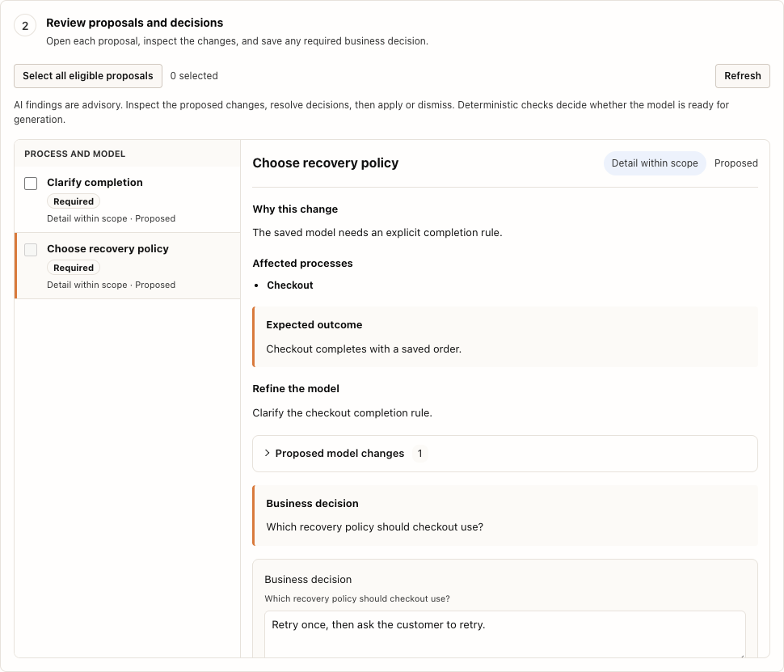Image resolution: width=784 pixels, height=672 pixels.
Task: Tick the Choose recovery policy checkbox
Action: (x=31, y=250)
